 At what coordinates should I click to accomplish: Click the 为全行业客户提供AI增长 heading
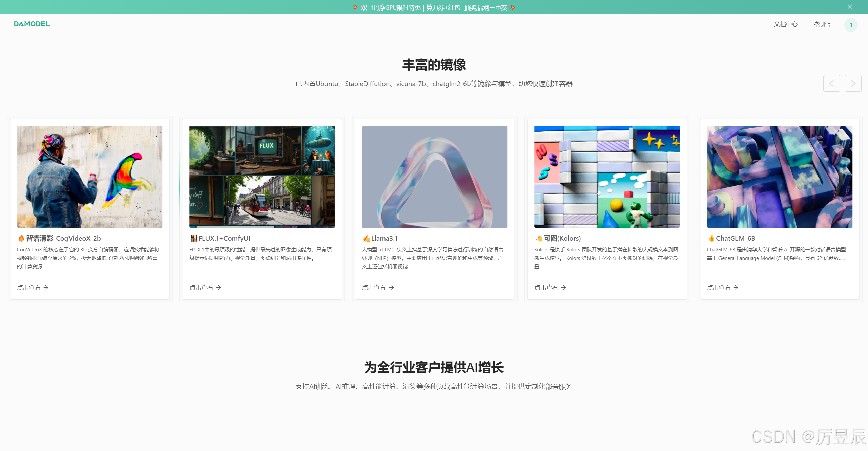pyautogui.click(x=434, y=367)
